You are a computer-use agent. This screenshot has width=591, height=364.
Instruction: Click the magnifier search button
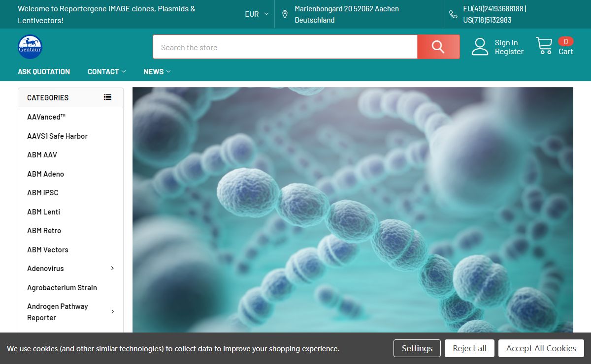coord(438,47)
